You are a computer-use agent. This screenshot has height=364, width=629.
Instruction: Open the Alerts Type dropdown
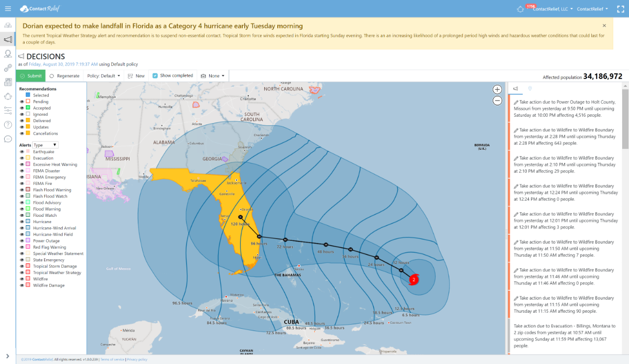click(x=45, y=145)
